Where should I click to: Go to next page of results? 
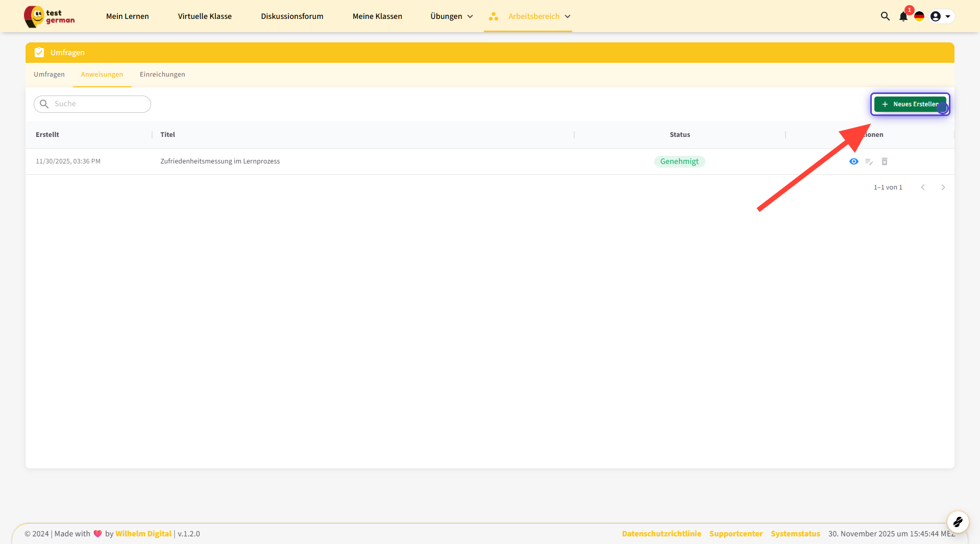(x=943, y=187)
